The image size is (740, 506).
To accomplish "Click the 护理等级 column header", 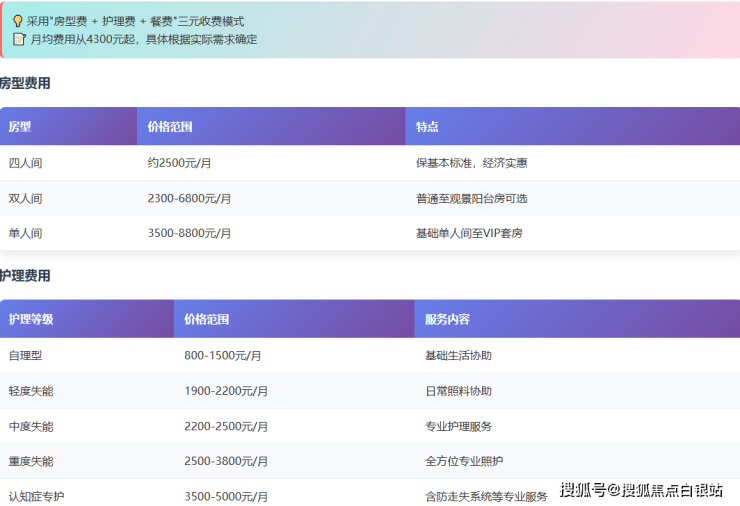I will (x=31, y=319).
